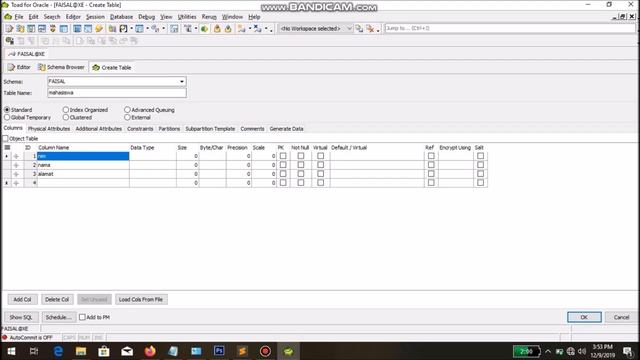Click the green circular toolbar icon
Screen dimensions: 640x360
tap(204, 29)
